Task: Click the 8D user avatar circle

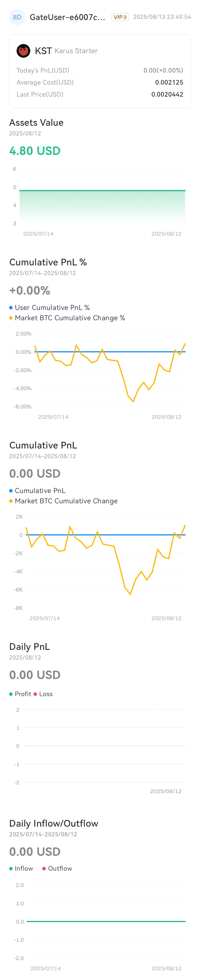Action: 17,17
